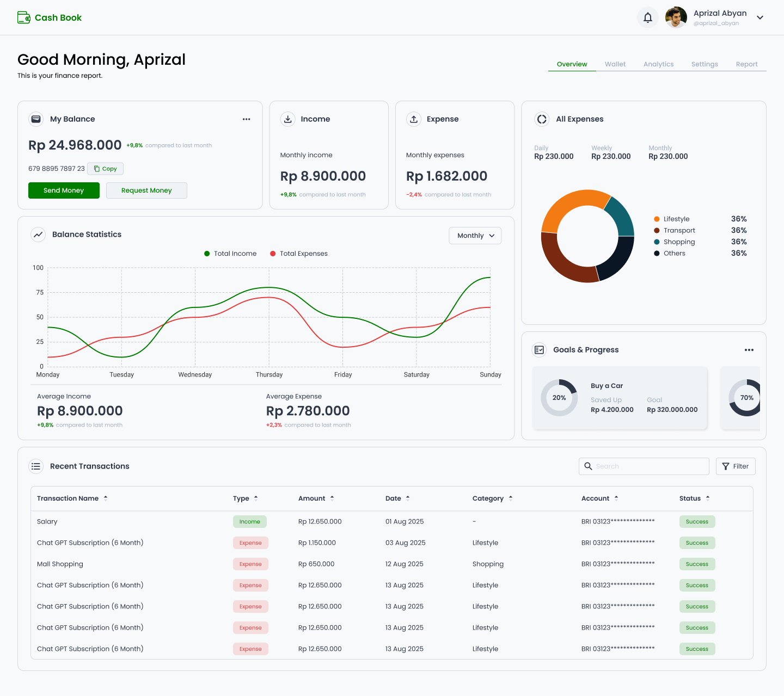Click the Cash Book wallet logo icon
Viewport: 784px width, 696px height.
[24, 17]
